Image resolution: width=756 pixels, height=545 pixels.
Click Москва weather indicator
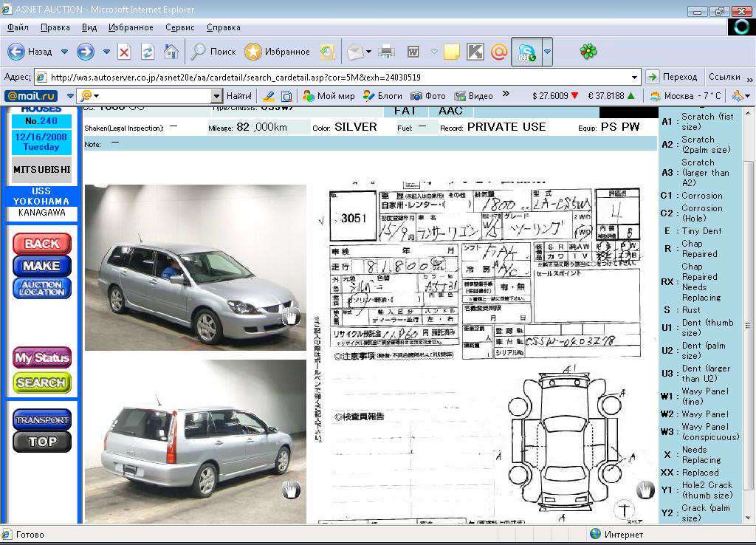(686, 96)
